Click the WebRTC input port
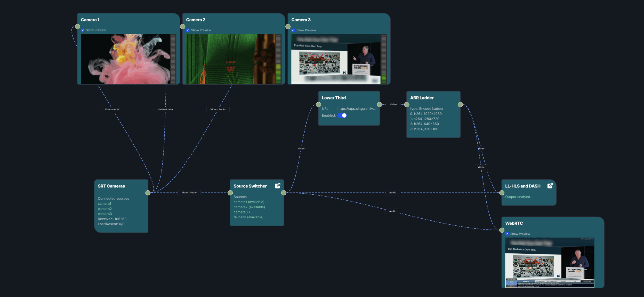Image resolution: width=644 pixels, height=297 pixels. tap(502, 230)
